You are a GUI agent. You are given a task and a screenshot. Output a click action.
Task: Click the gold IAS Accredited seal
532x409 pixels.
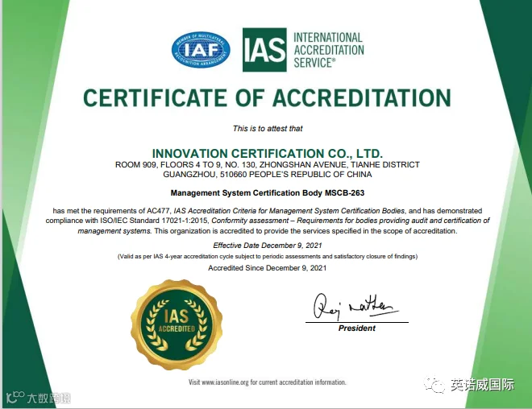tap(177, 324)
